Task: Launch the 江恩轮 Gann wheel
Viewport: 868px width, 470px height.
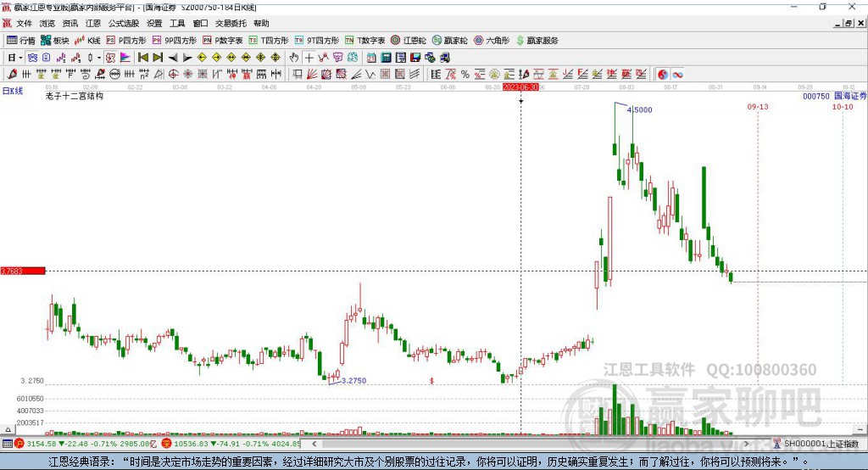Action: pyautogui.click(x=409, y=41)
